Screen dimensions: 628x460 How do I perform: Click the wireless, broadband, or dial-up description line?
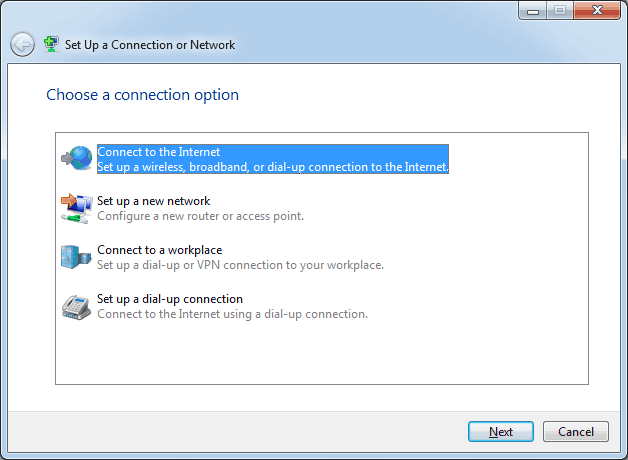273,167
